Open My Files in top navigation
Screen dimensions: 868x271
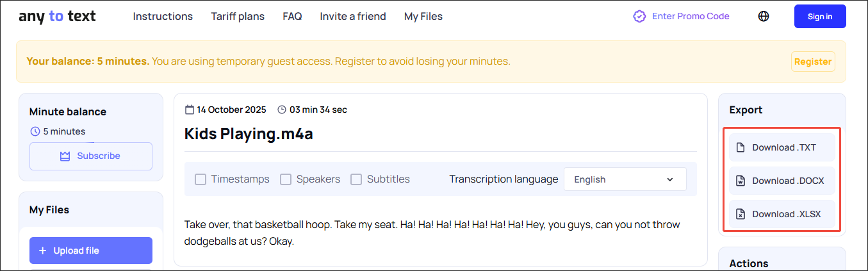click(423, 17)
